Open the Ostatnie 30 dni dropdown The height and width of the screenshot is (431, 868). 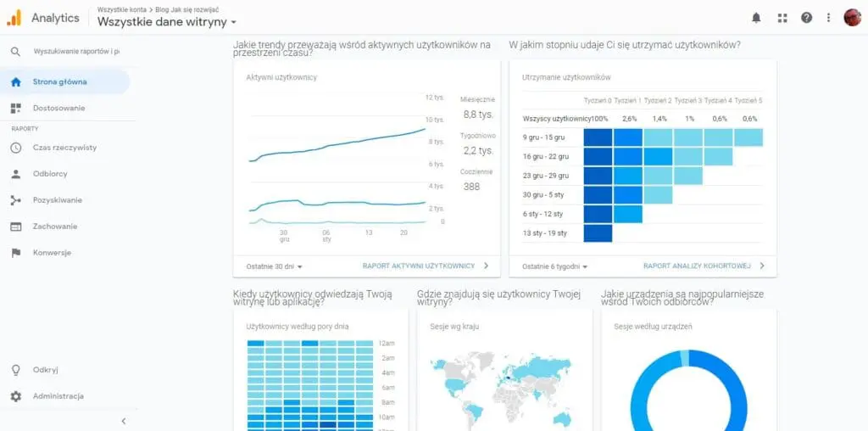pos(274,266)
